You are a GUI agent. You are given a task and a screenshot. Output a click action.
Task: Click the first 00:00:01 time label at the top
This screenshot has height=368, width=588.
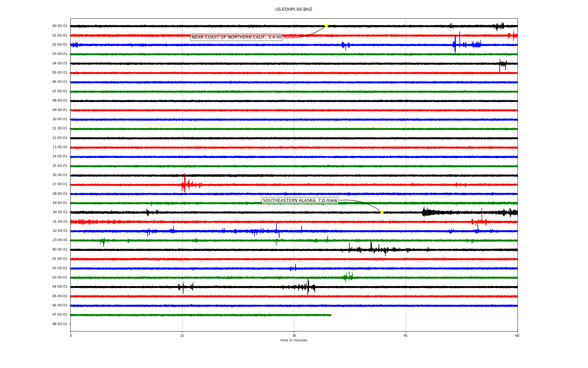(60, 26)
